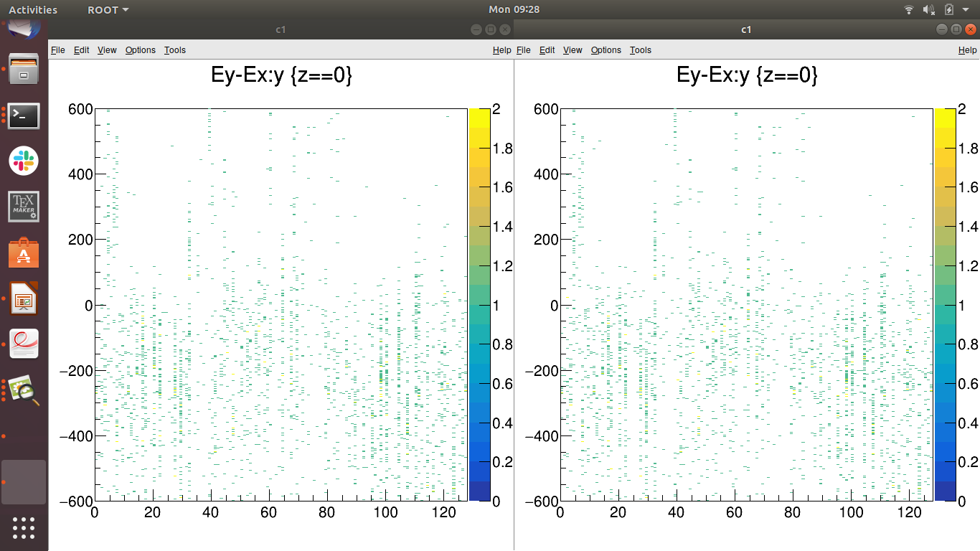Open File menu in left c1 window
Image resolution: width=980 pixels, height=551 pixels.
coord(58,50)
